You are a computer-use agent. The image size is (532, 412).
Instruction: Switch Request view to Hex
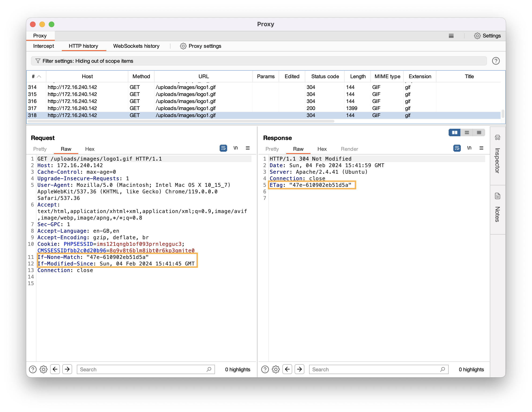point(90,149)
